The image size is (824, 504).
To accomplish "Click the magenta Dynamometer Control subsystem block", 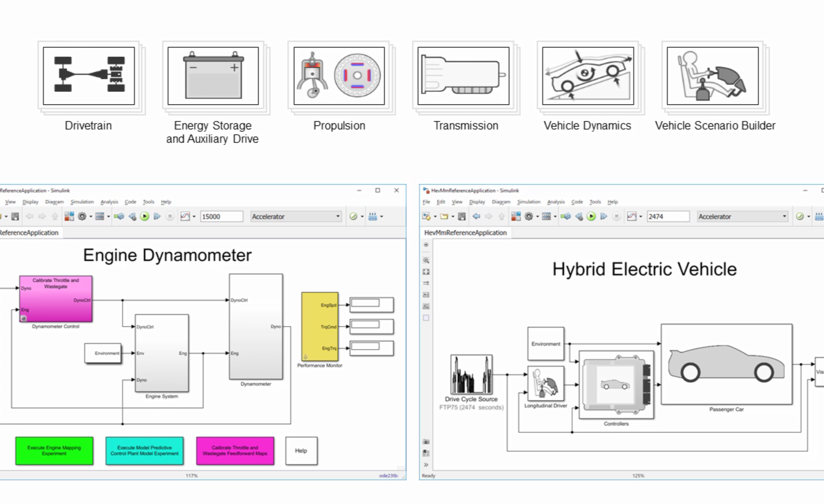I will [x=55, y=299].
